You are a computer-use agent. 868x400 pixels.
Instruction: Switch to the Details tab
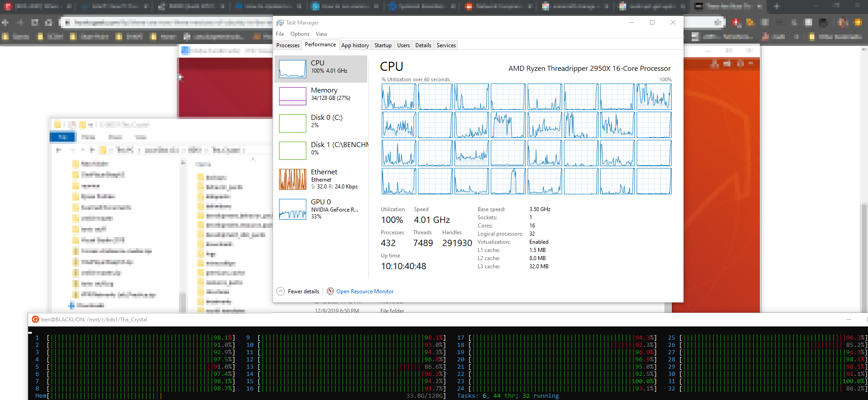423,45
